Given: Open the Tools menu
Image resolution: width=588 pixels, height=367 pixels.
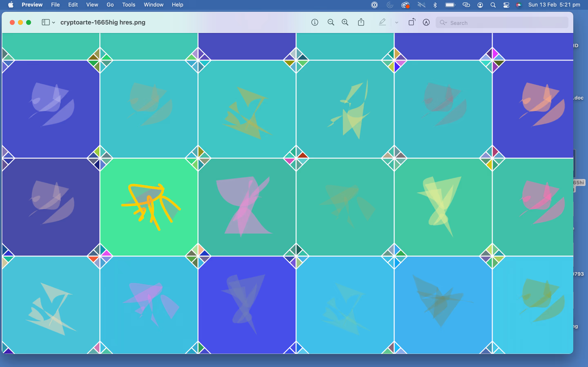Looking at the screenshot, I should [x=129, y=5].
